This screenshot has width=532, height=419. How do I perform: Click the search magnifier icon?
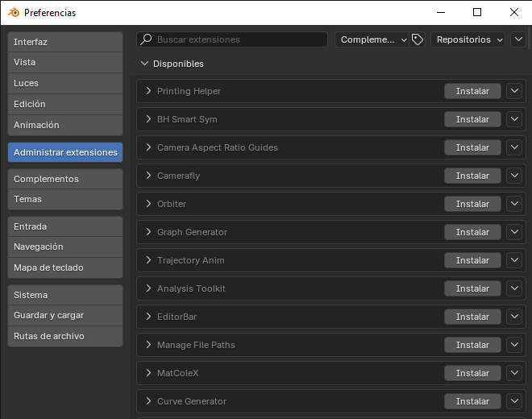pyautogui.click(x=146, y=39)
